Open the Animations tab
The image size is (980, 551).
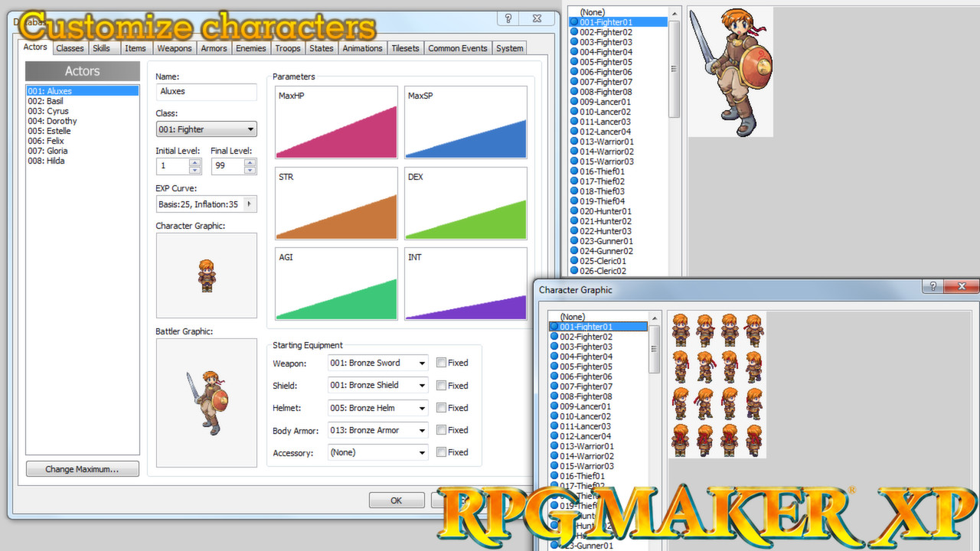[362, 47]
